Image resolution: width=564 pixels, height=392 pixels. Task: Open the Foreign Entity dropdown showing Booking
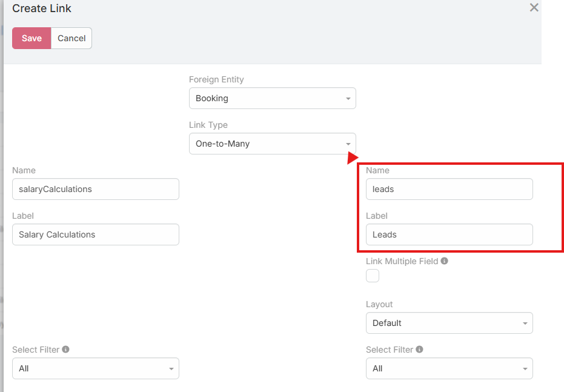pyautogui.click(x=272, y=98)
